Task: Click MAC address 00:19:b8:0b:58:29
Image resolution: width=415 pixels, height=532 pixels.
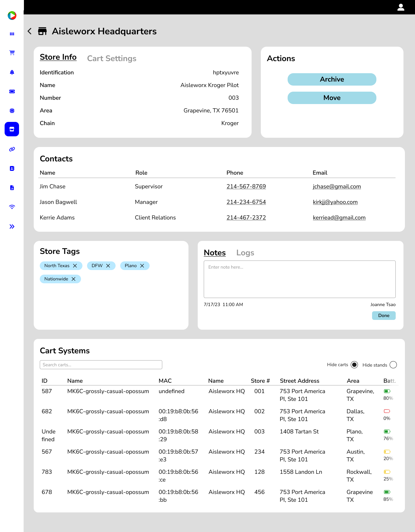Action: [x=178, y=435]
